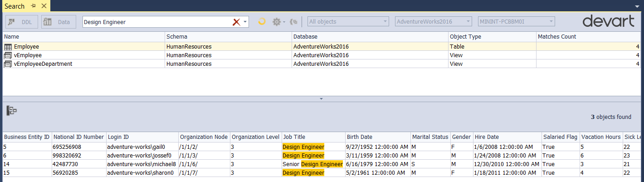Select National ID cell 695256908
644x182 pixels.
pyautogui.click(x=78, y=147)
